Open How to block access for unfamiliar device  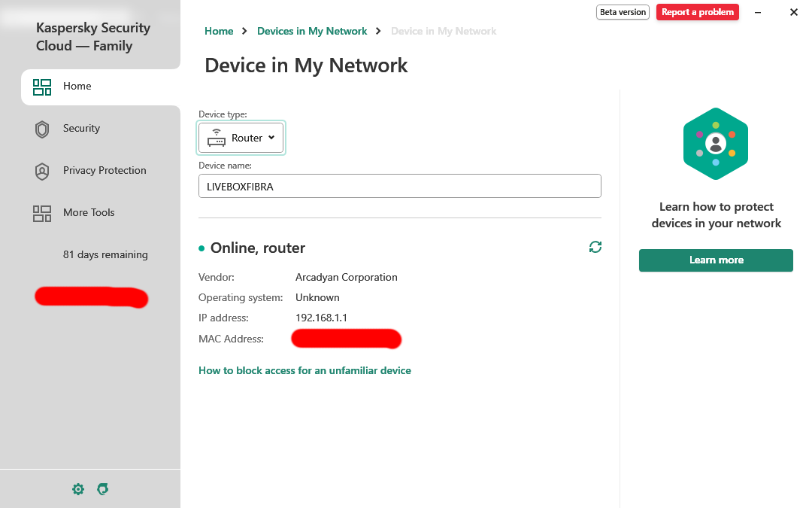pyautogui.click(x=304, y=370)
